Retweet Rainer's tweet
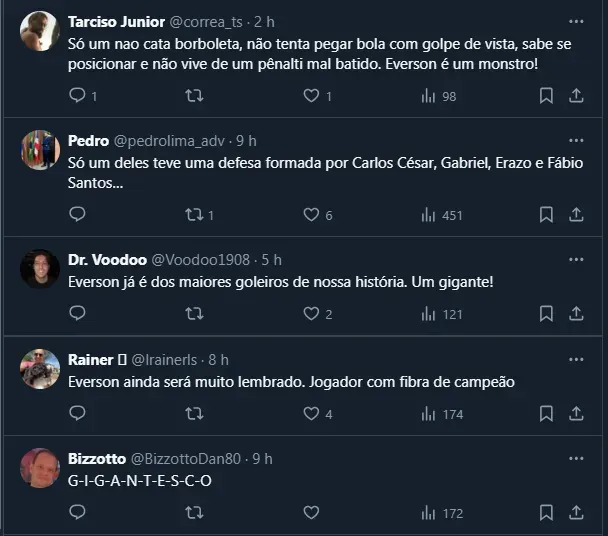The image size is (608, 536). [195, 413]
